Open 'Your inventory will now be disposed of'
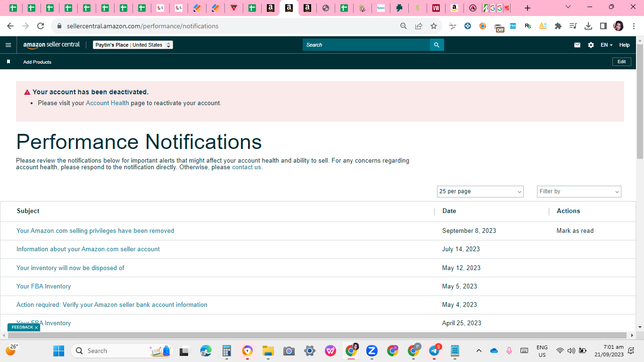 point(70,268)
